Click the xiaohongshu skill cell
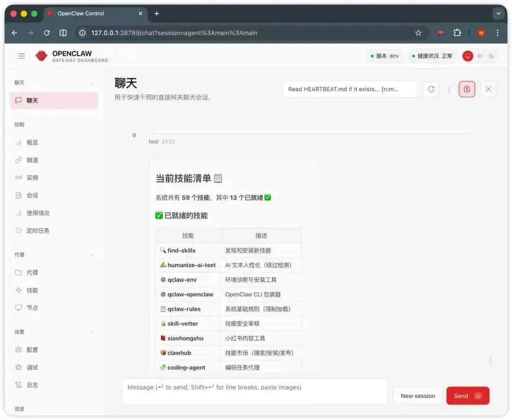The height and width of the screenshot is (420, 512). click(x=188, y=338)
